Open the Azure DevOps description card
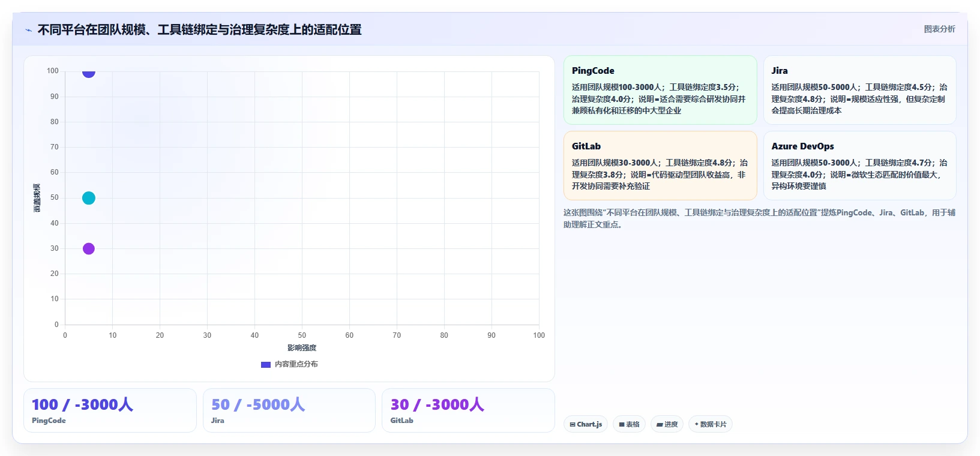The width and height of the screenshot is (980, 456). pos(859,166)
